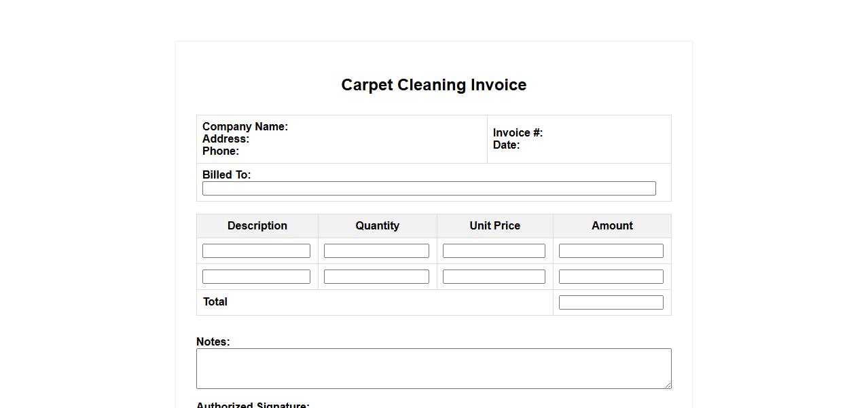Click the Carpet Cleaning Invoice title
This screenshot has height=408, width=868.
[x=433, y=85]
